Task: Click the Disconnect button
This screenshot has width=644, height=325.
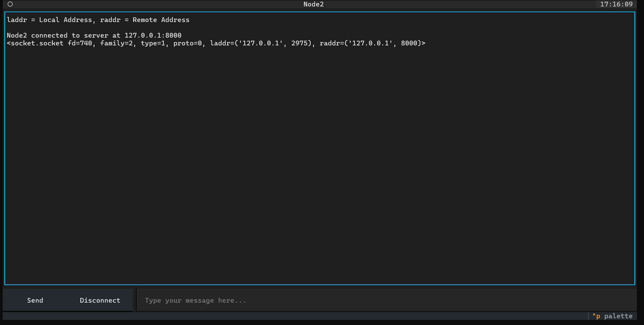Action: click(100, 300)
